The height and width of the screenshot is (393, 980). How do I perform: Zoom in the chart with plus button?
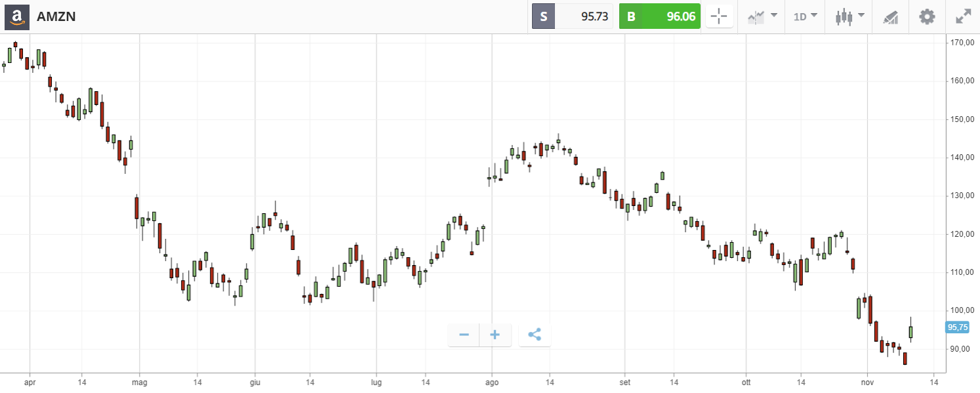click(x=495, y=335)
